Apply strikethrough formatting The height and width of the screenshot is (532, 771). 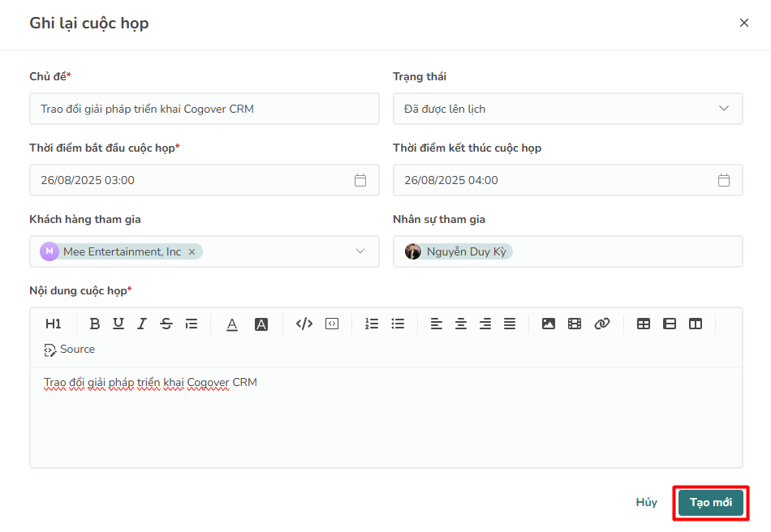[166, 324]
